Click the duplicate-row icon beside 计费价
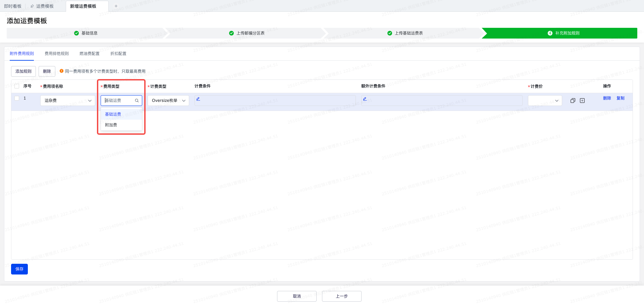 click(573, 101)
